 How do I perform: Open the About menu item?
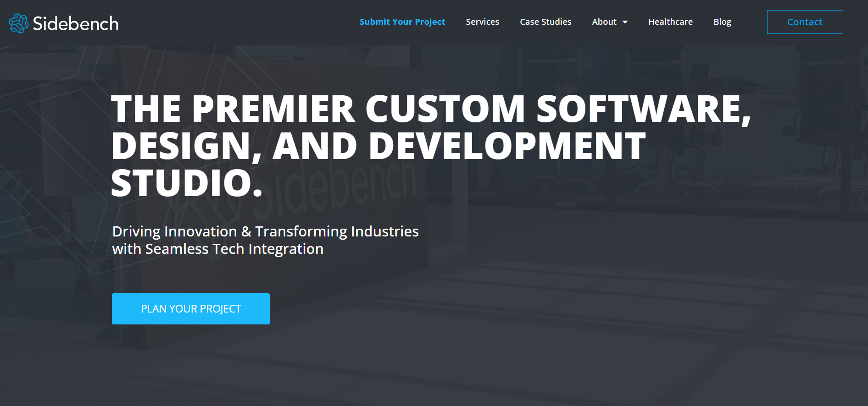604,22
